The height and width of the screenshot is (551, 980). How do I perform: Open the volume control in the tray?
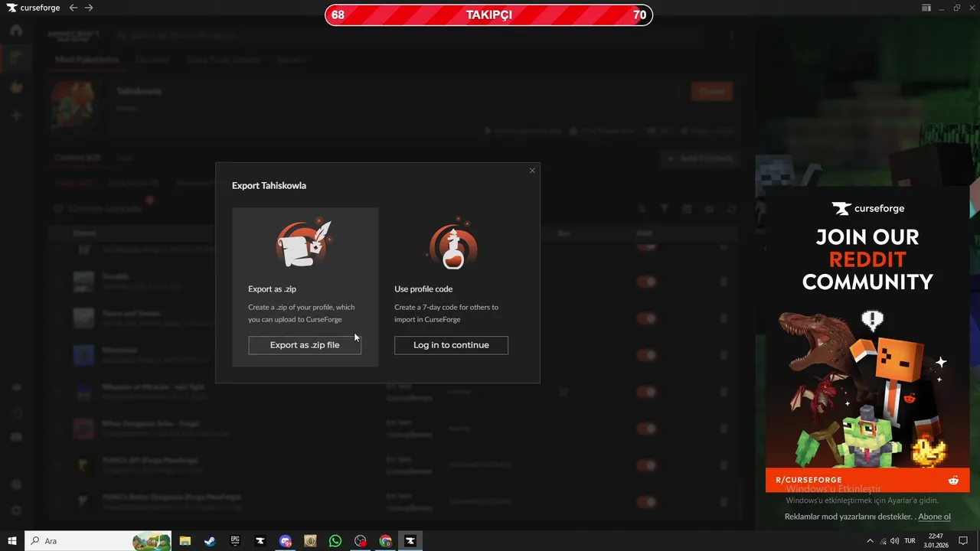tap(895, 541)
